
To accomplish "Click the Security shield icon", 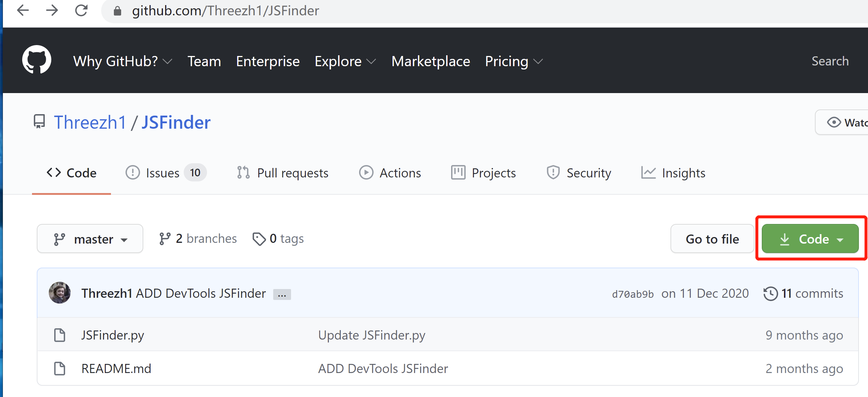I will click(x=553, y=173).
